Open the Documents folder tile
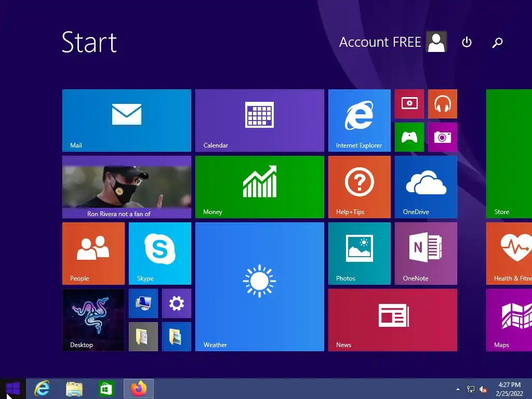Viewport: 532px width, 399px height. (x=143, y=337)
